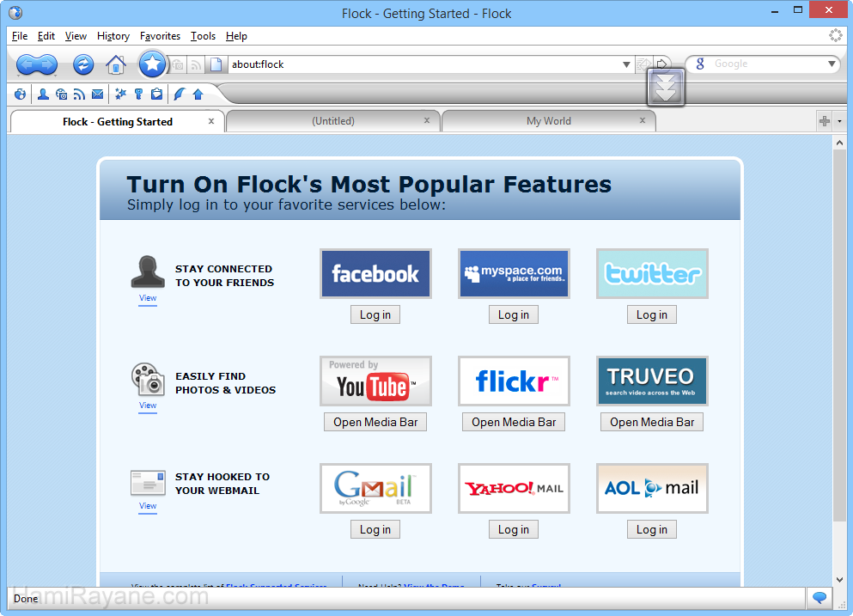Open the Web Clipboard icon
Image resolution: width=853 pixels, height=616 pixels.
pos(156,95)
